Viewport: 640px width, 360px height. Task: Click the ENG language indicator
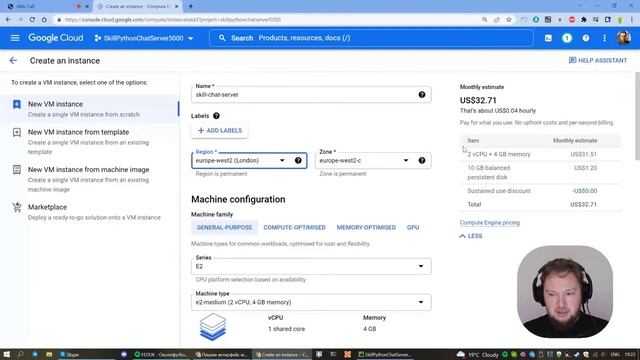coord(615,354)
